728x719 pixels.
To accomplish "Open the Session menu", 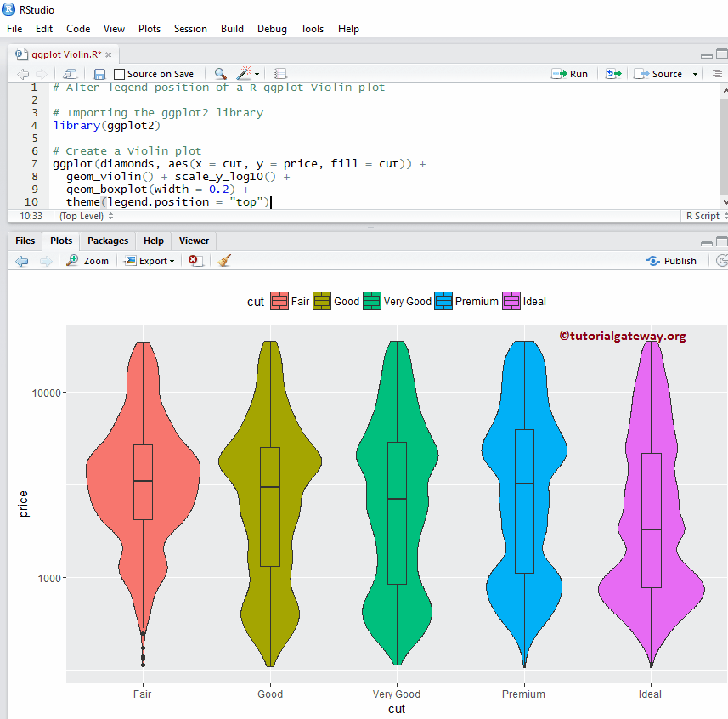I will tap(190, 28).
